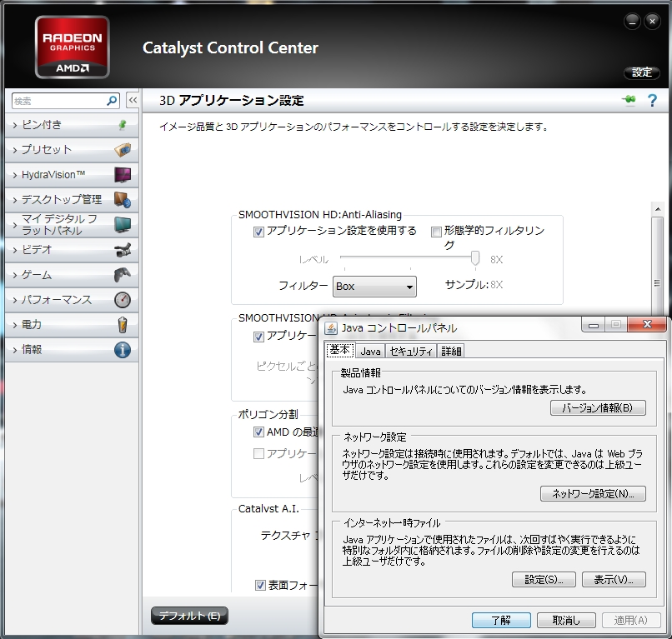
Task: Enable 形態学的フィルタリング checkbox
Action: click(436, 232)
